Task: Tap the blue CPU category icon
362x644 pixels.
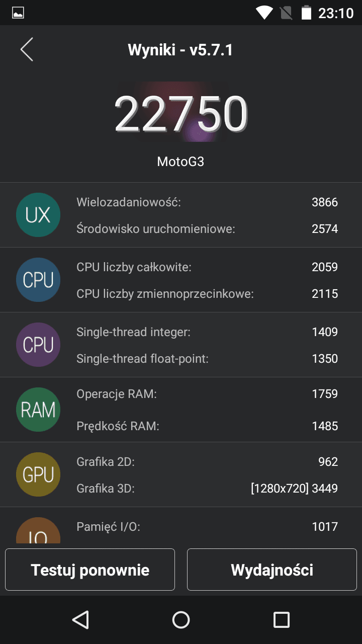Action: tap(38, 280)
